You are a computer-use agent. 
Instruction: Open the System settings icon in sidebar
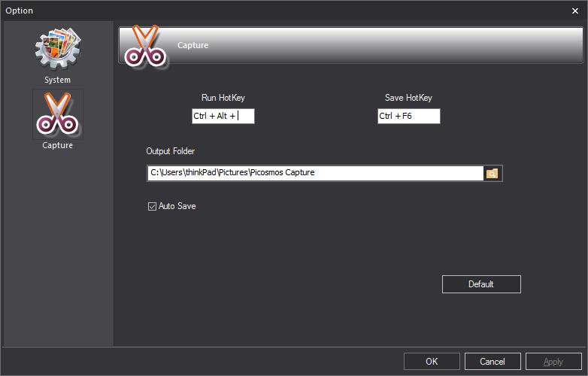click(57, 50)
